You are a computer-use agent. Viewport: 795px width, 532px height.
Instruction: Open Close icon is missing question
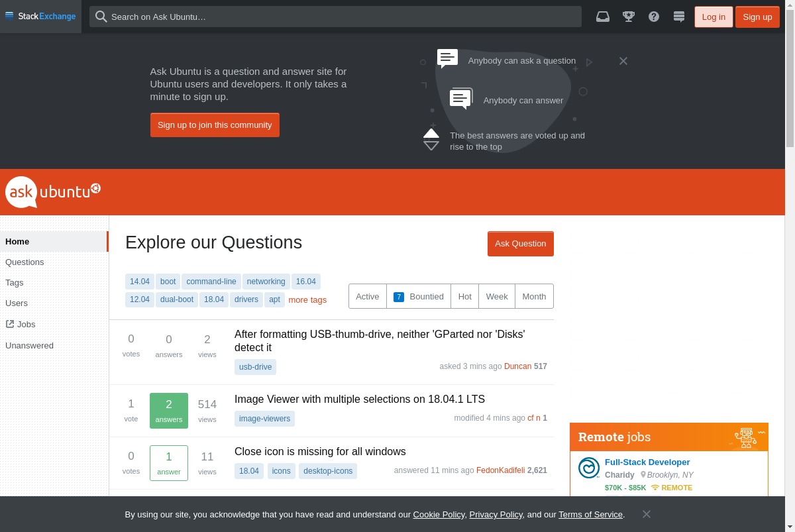coord(320,452)
